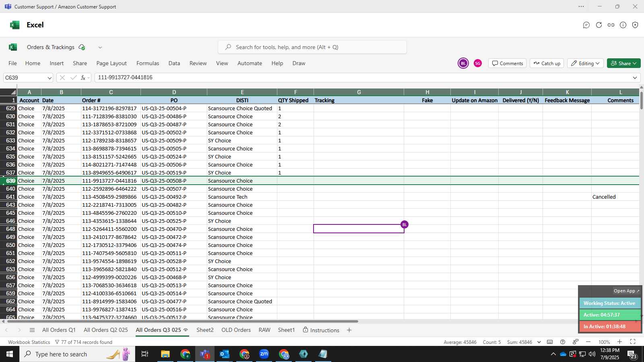644x362 pixels.
Task: Open the three-dot more options in title bar
Action: (581, 6)
